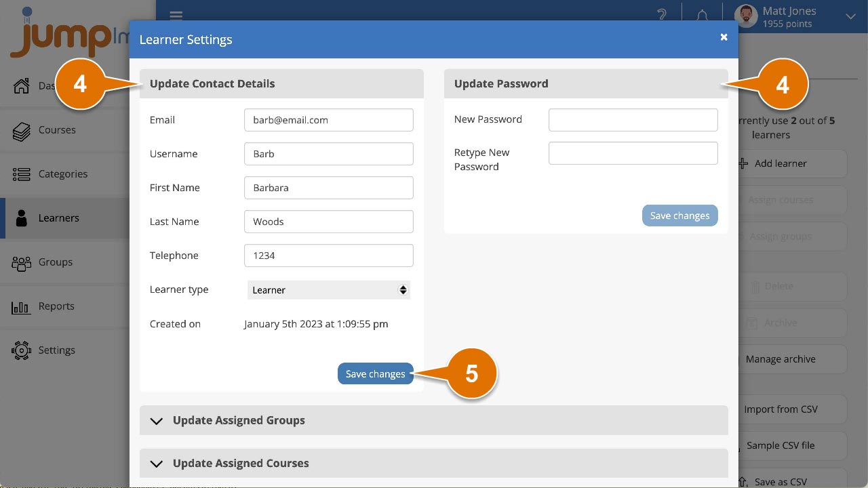Open the Categories menu item
The width and height of the screenshot is (868, 488).
(x=63, y=174)
